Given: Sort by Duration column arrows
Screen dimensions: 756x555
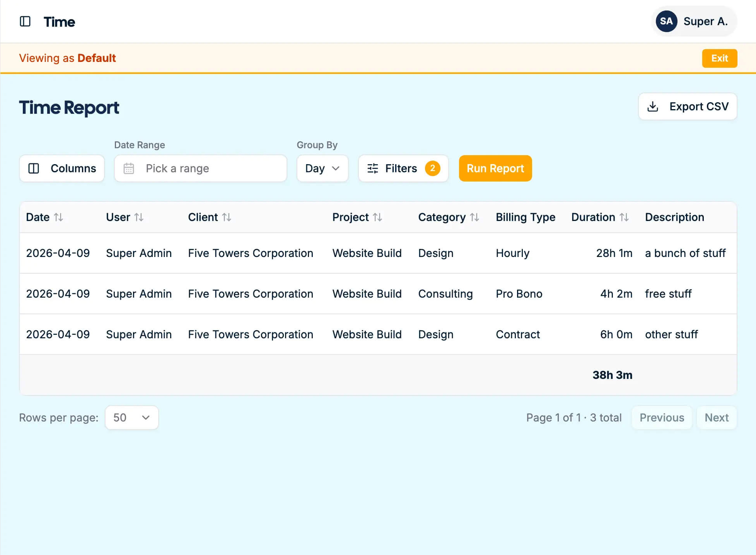Looking at the screenshot, I should pos(624,217).
